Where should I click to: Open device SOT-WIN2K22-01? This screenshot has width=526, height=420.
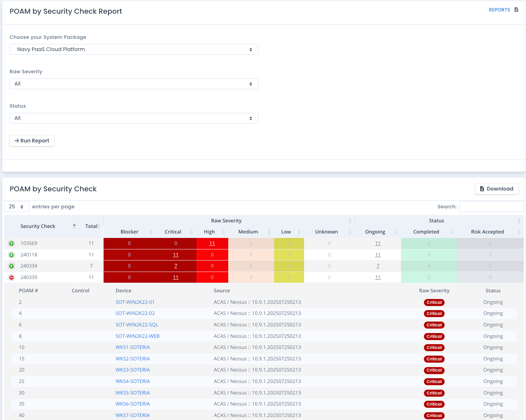pyautogui.click(x=135, y=302)
